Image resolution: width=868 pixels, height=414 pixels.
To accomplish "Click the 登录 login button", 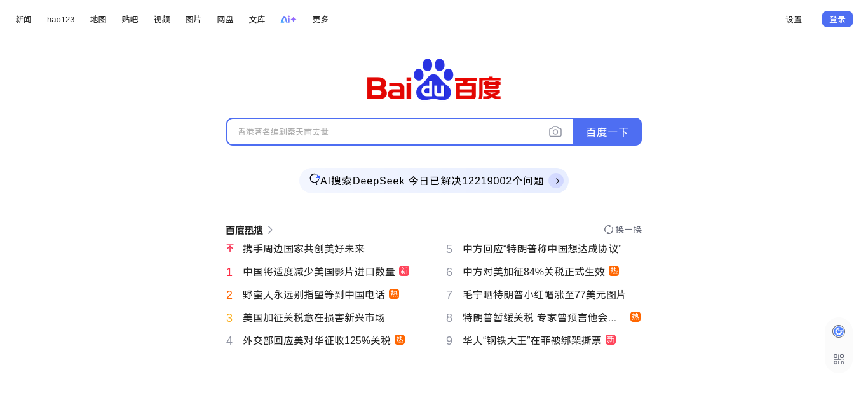I will click(837, 19).
